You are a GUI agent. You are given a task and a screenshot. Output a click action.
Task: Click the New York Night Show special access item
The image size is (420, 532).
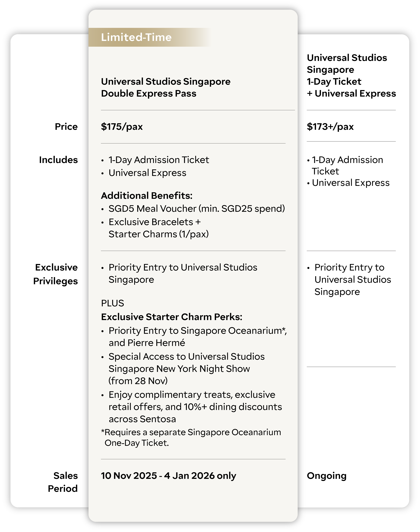tap(186, 369)
